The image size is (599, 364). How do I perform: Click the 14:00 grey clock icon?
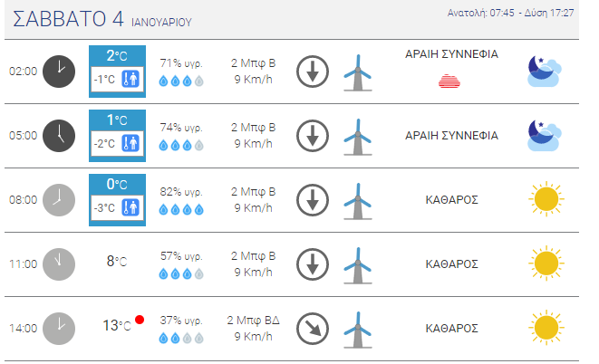(x=59, y=329)
